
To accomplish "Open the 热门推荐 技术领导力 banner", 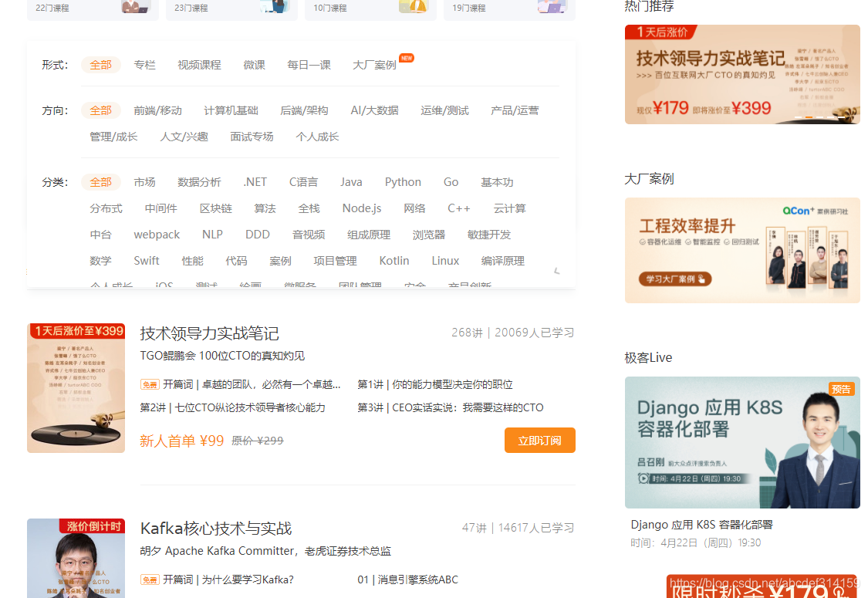I will [x=742, y=74].
